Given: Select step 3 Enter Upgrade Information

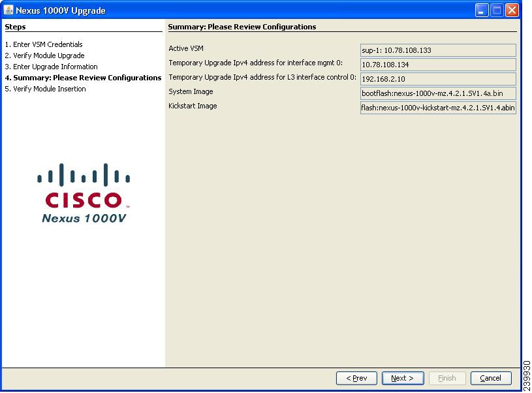Looking at the screenshot, I should click(51, 67).
